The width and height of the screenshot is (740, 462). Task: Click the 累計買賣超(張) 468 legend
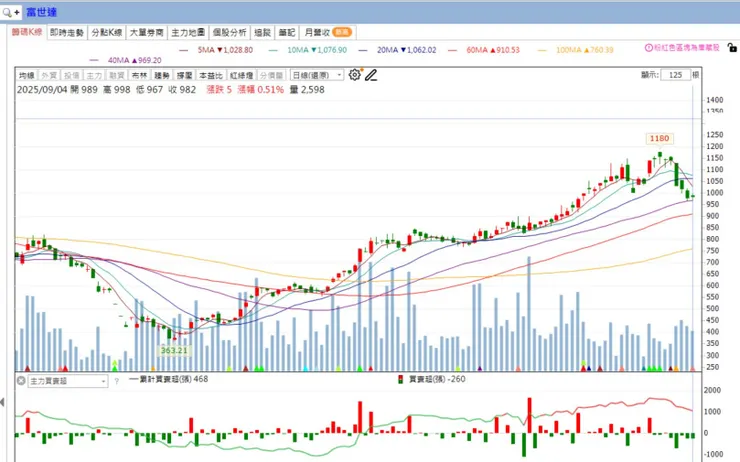click(x=168, y=379)
